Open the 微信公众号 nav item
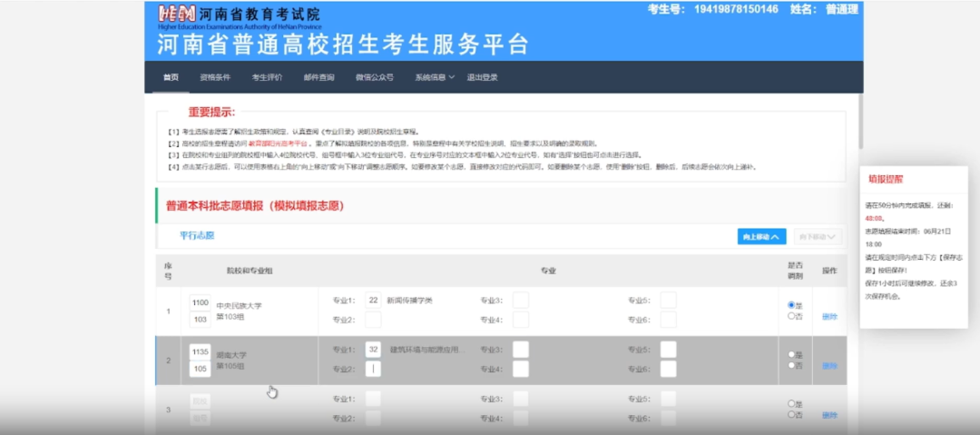This screenshot has height=435, width=980. [x=375, y=77]
